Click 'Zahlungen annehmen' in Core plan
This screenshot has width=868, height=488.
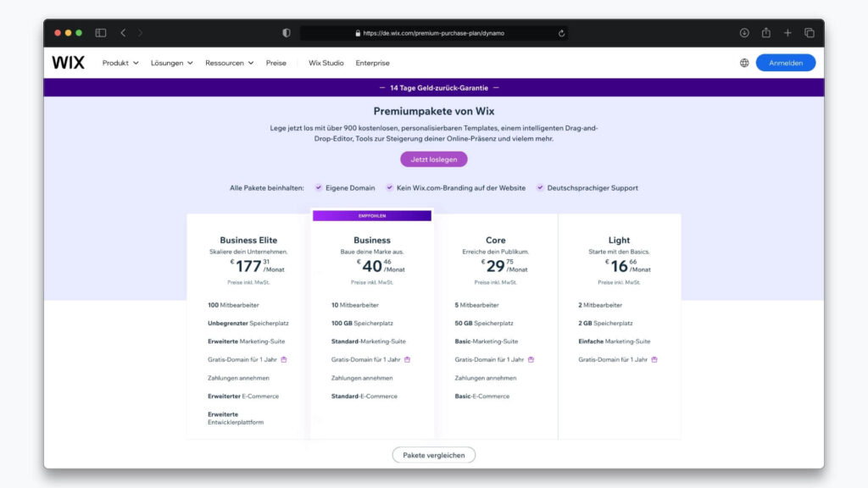pos(486,378)
